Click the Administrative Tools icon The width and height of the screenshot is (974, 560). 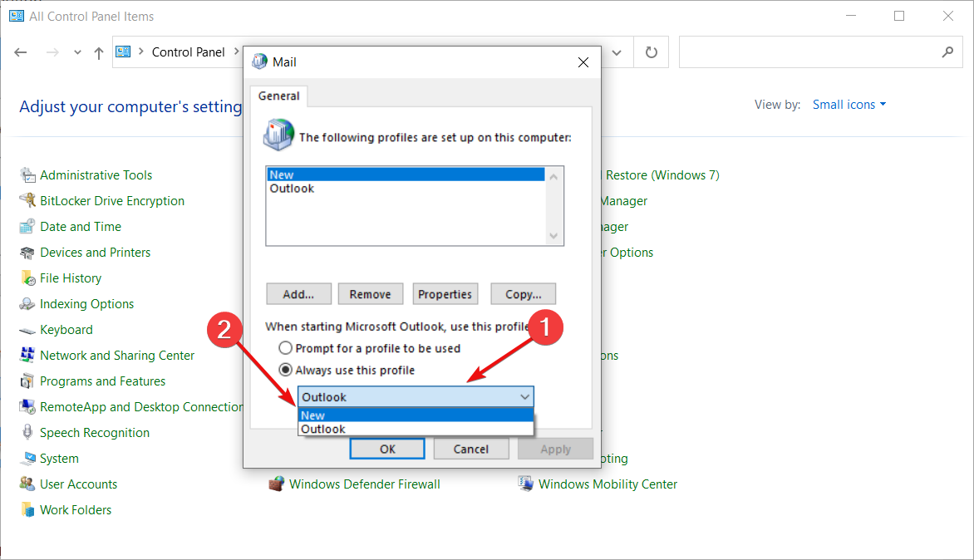tap(27, 175)
